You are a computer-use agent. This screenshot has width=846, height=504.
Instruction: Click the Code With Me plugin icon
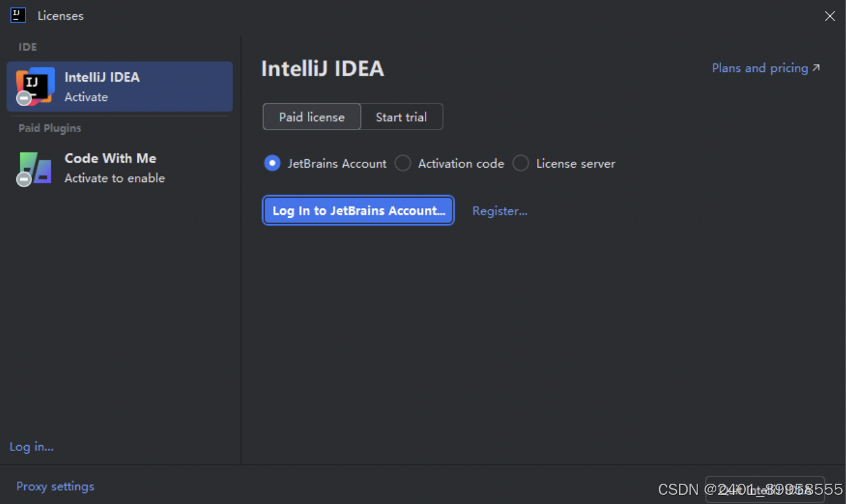(x=35, y=168)
